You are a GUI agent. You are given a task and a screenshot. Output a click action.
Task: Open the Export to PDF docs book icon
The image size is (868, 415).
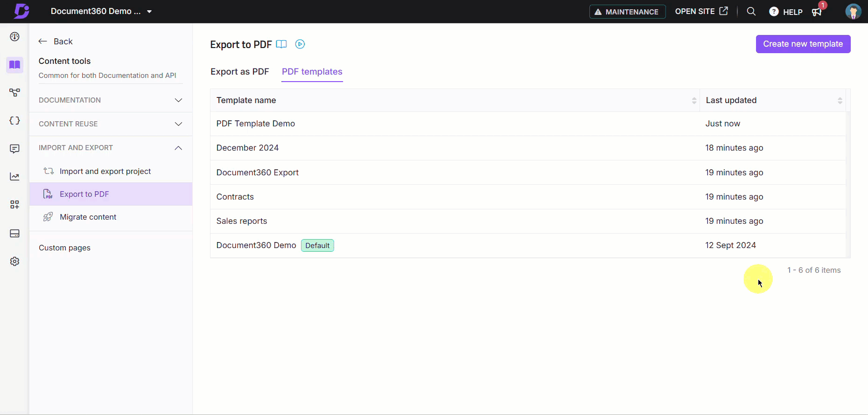pyautogui.click(x=281, y=44)
